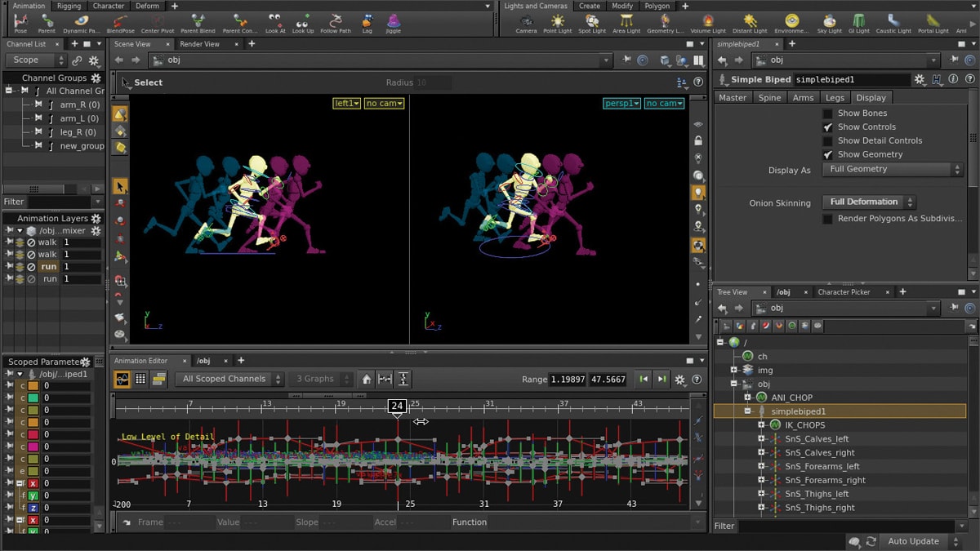Enable the Show Bones checkbox
Image resolution: width=980 pixels, height=551 pixels.
[x=827, y=113]
